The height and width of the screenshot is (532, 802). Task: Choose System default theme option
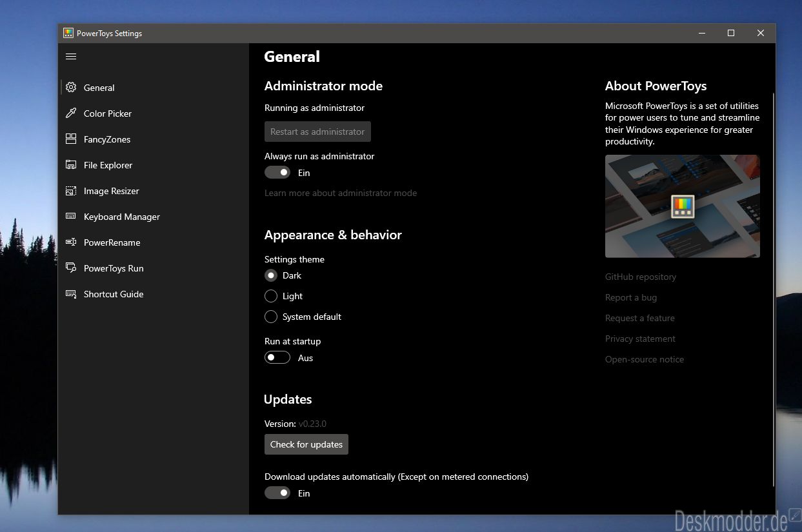pyautogui.click(x=271, y=317)
